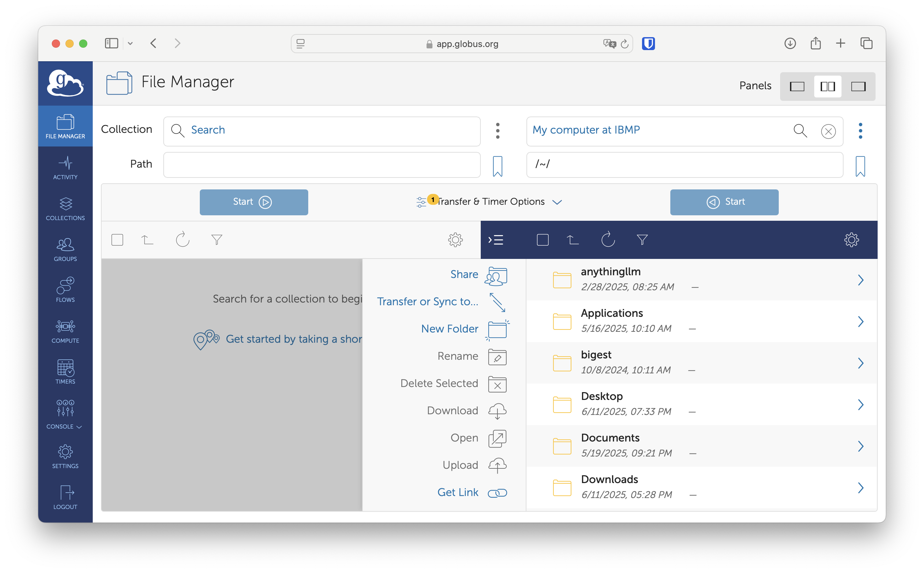Image resolution: width=924 pixels, height=573 pixels.
Task: Select all files in right panel
Action: click(x=543, y=239)
